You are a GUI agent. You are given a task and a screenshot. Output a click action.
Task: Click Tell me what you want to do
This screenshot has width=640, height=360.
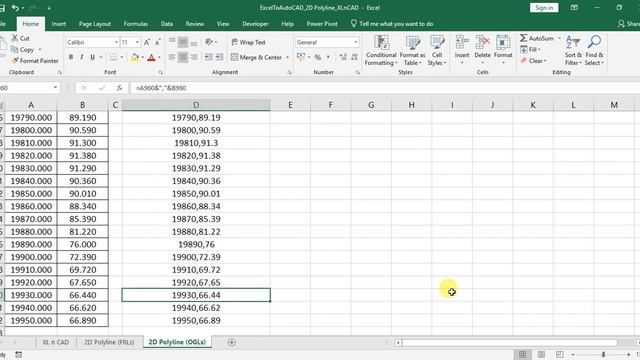pyautogui.click(x=392, y=24)
